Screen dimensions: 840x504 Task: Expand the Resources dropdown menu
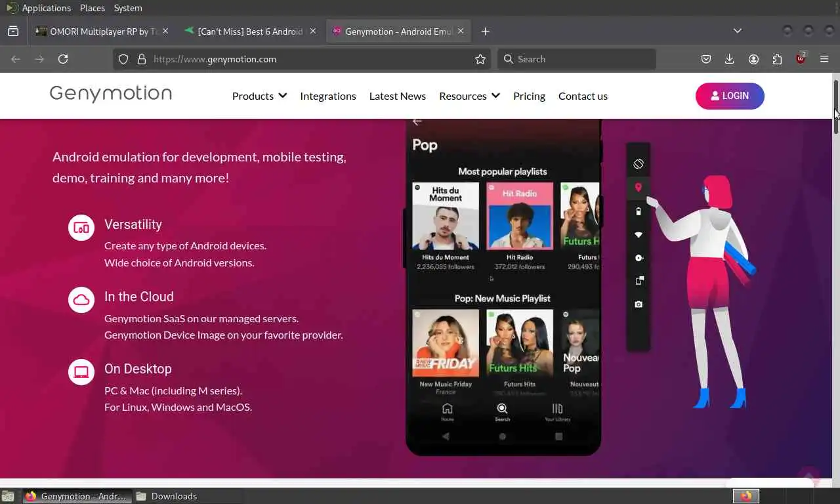tap(469, 96)
